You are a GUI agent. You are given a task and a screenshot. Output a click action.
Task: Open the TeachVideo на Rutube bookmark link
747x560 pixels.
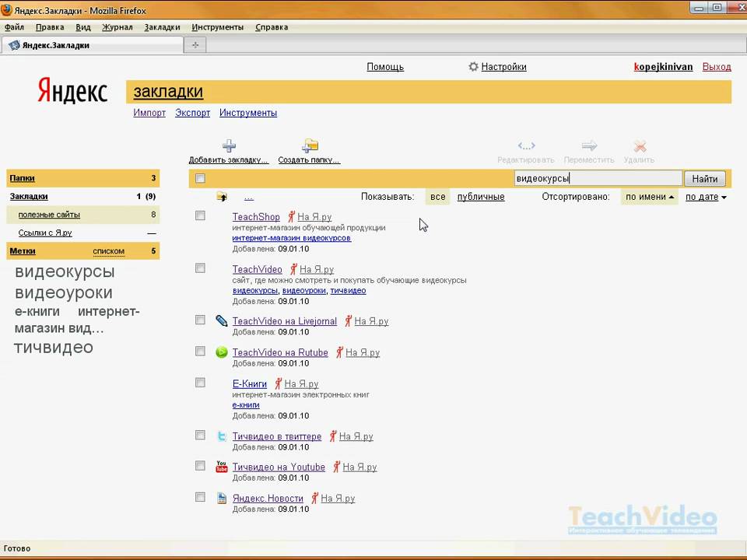click(280, 352)
